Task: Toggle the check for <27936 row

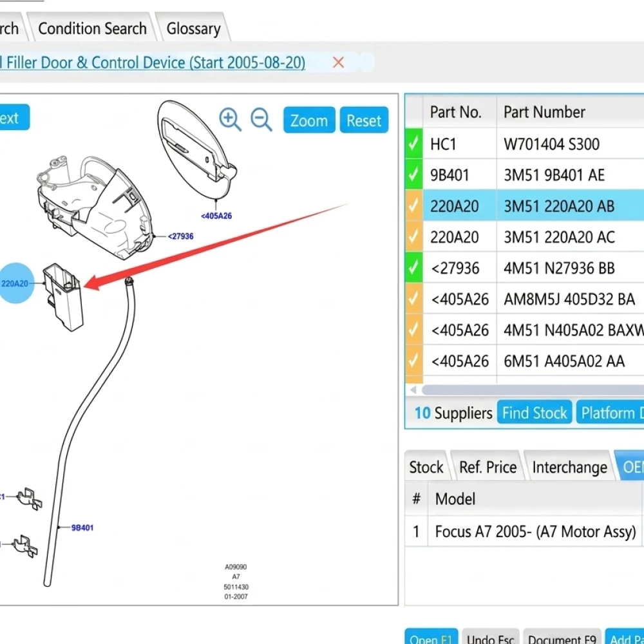Action: (413, 267)
